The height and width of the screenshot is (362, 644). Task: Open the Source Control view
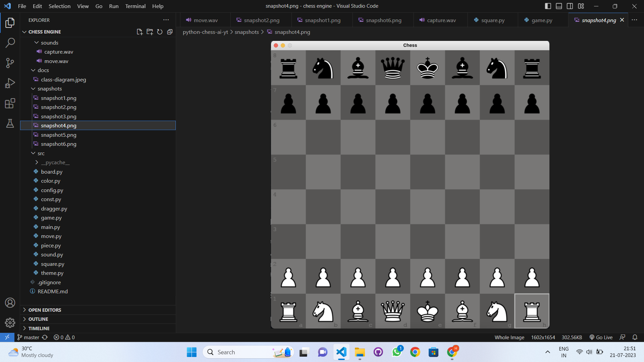pos(10,63)
